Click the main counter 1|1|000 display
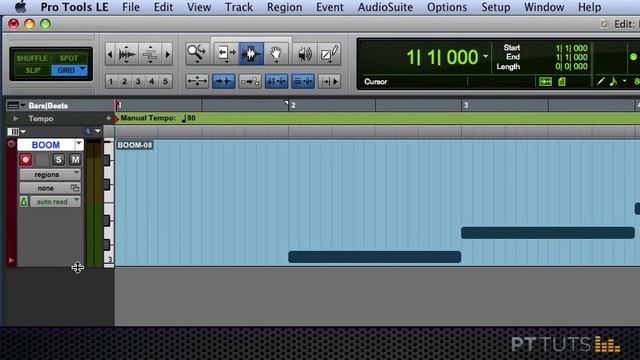Viewport: 640px width, 360px height. 442,57
